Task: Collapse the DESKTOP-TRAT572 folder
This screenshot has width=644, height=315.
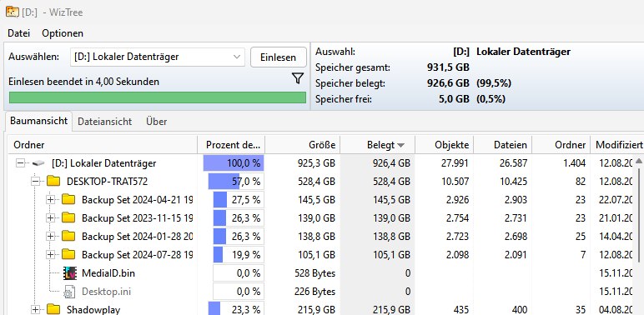Action: (35, 182)
